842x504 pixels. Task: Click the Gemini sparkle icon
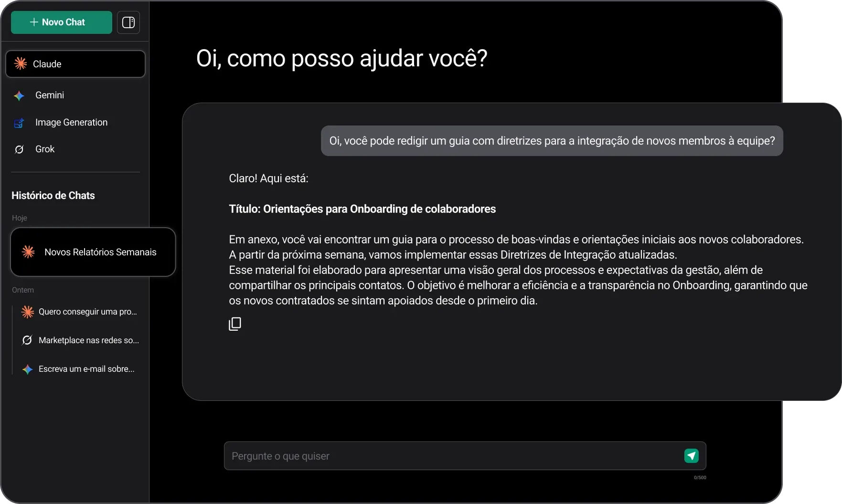19,95
